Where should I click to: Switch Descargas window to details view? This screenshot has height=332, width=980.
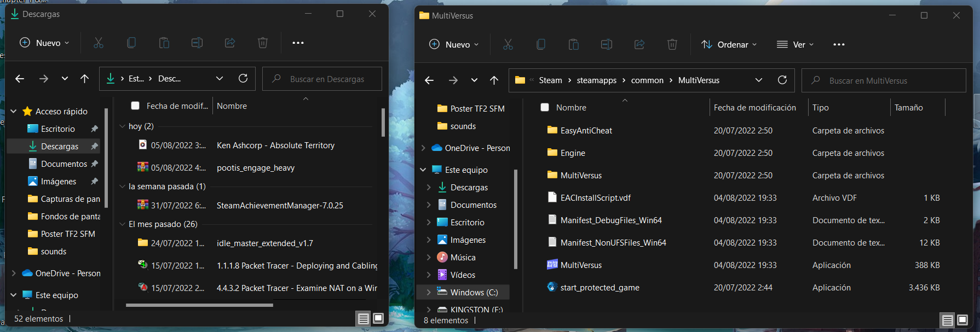tap(363, 319)
